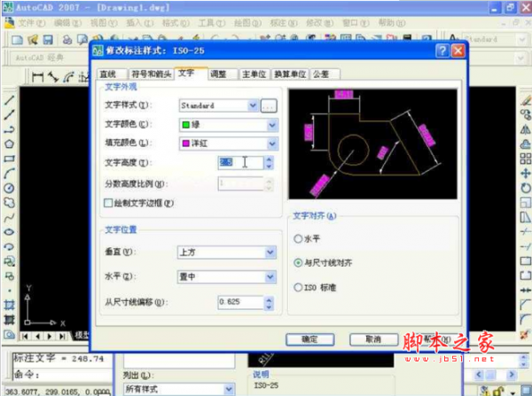Switch to 主单位 tab
532x396 pixels.
254,74
